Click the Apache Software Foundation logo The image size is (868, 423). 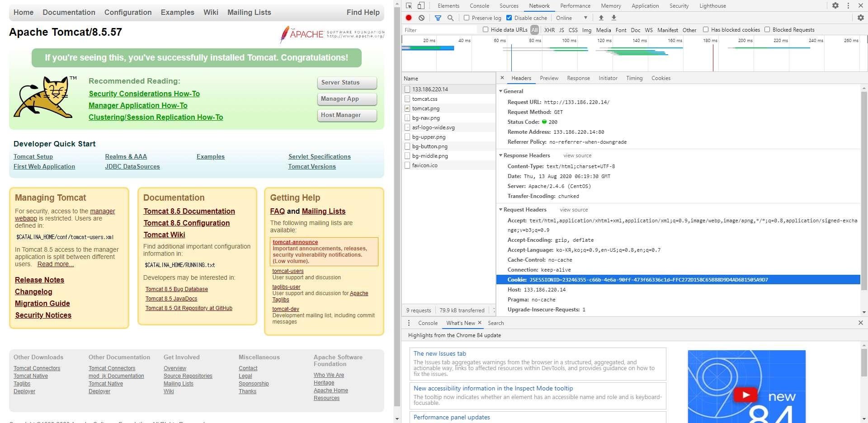pos(332,34)
